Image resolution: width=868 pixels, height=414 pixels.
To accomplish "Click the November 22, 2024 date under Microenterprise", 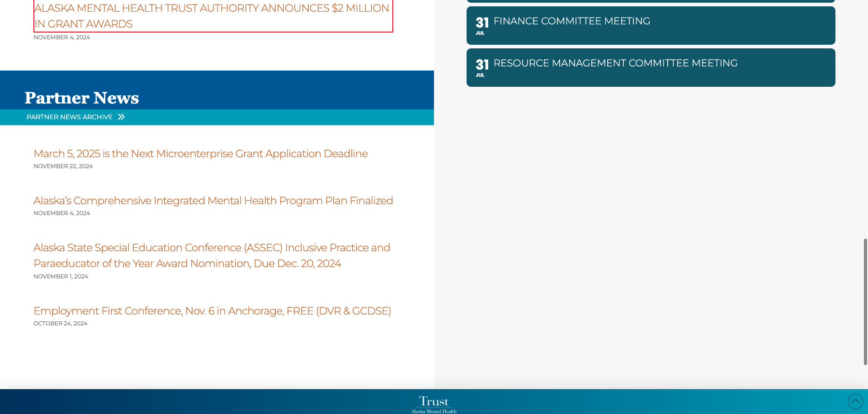I will [x=63, y=166].
